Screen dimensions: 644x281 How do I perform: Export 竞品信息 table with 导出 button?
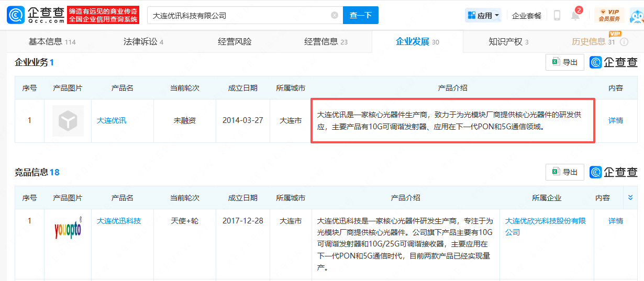click(565, 172)
